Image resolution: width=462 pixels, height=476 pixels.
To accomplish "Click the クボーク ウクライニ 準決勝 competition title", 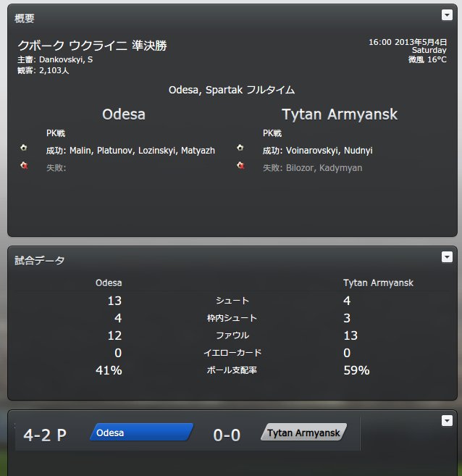I will 92,46.
